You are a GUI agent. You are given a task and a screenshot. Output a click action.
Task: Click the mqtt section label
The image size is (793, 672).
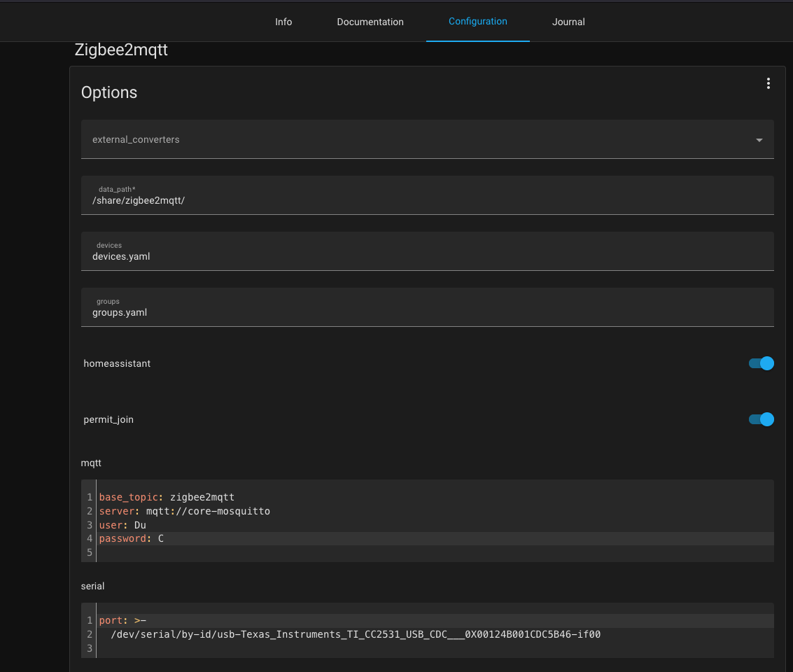91,463
